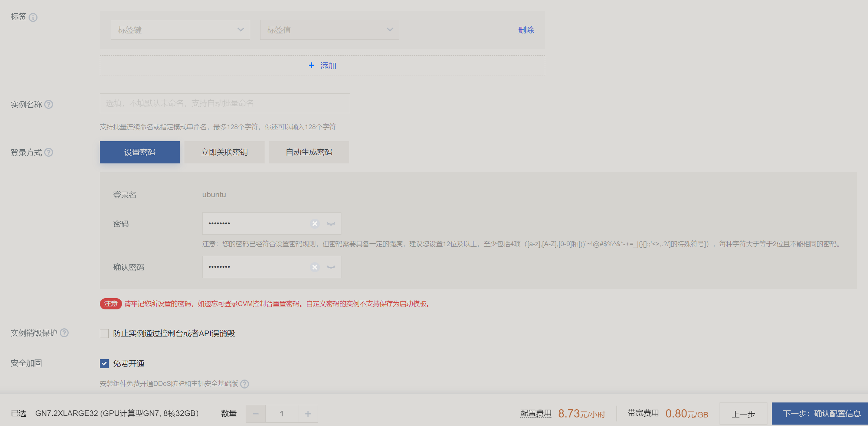Enable 防止实例通过控制台或者API误销毁 checkbox

point(104,334)
